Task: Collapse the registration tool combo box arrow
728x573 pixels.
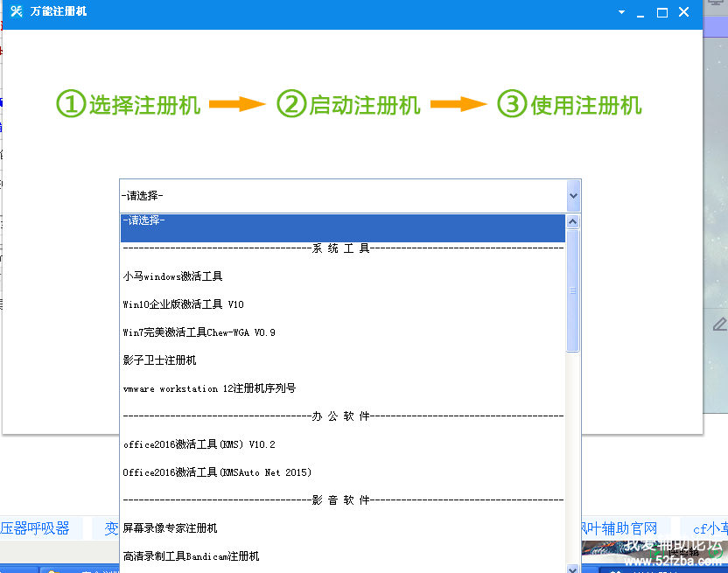Action: [573, 196]
